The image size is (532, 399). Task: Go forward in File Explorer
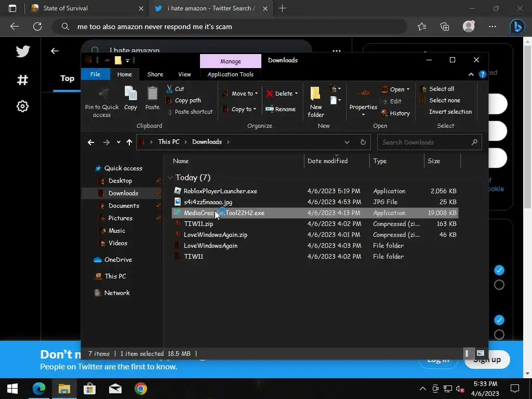[106, 142]
